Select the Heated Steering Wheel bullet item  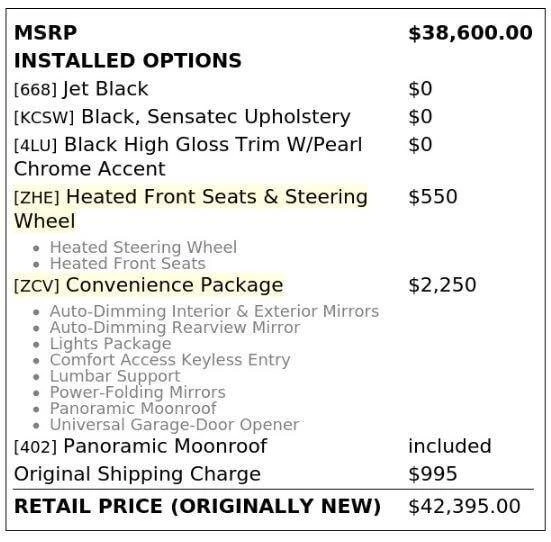(x=143, y=247)
